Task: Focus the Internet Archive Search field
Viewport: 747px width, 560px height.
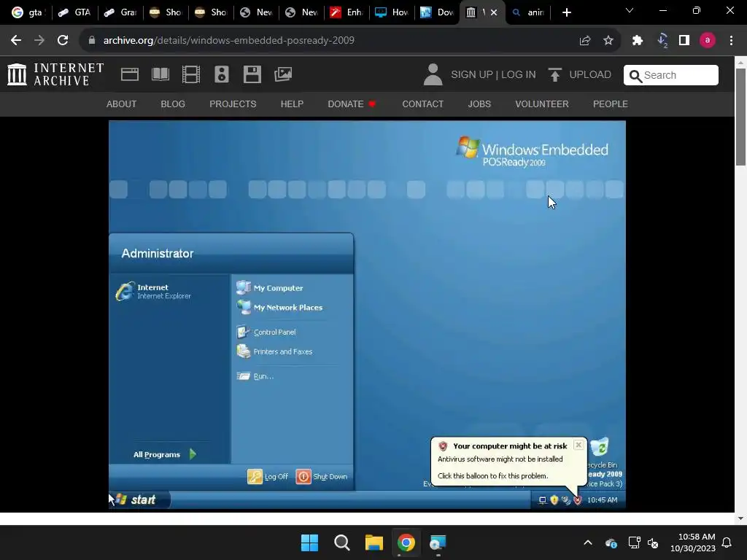Action: (671, 75)
